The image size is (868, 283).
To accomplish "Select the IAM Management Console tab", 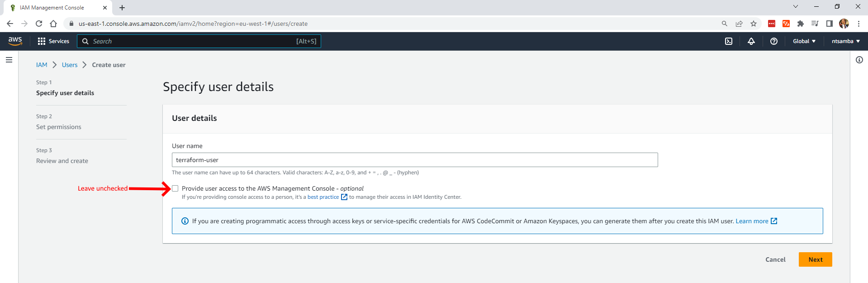I will [x=52, y=8].
